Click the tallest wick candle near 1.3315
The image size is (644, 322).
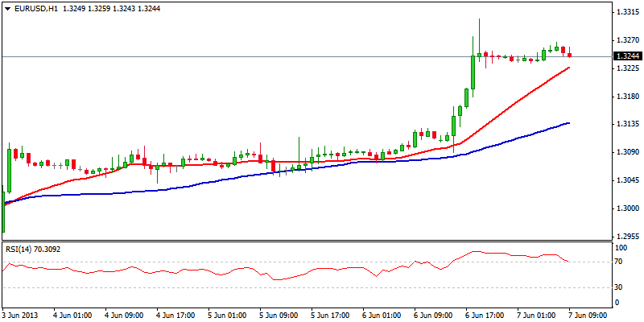pos(479,40)
